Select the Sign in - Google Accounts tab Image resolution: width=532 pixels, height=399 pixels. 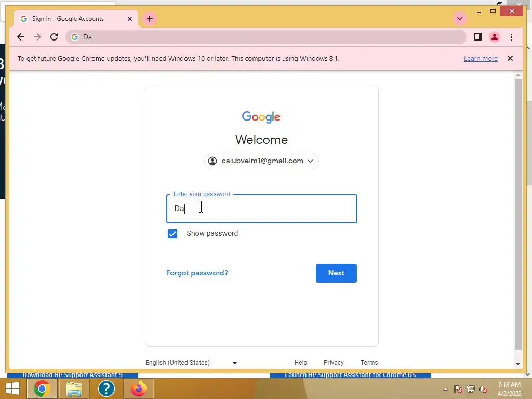76,19
